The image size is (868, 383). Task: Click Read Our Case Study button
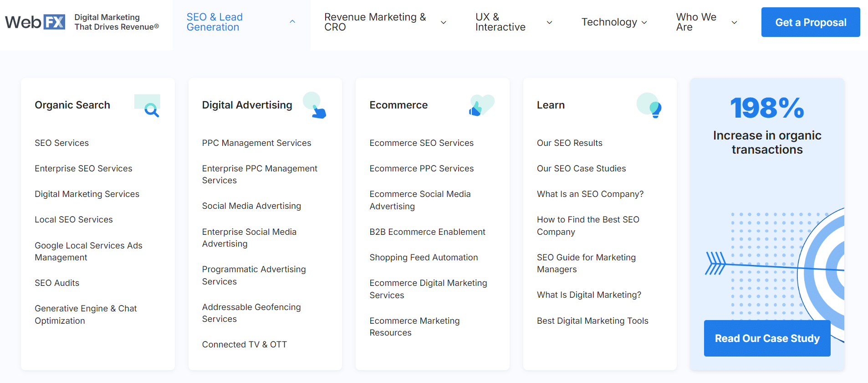click(x=767, y=338)
